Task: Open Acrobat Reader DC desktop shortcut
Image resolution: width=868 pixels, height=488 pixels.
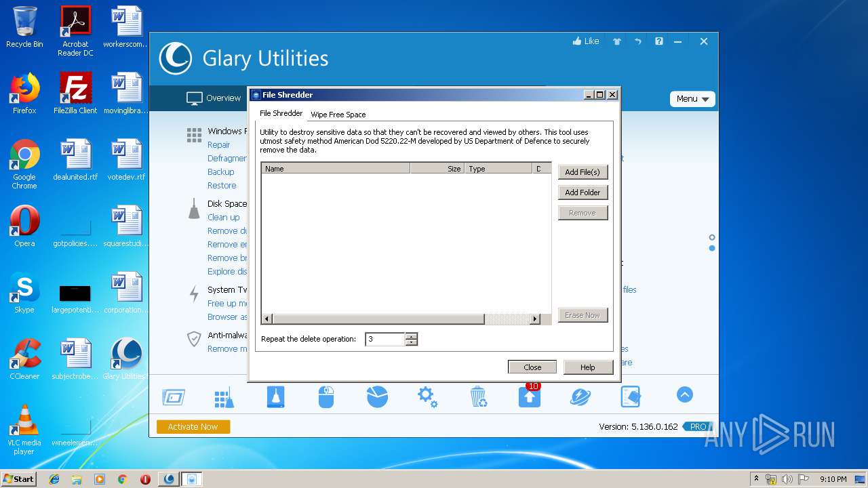Action: tap(75, 31)
